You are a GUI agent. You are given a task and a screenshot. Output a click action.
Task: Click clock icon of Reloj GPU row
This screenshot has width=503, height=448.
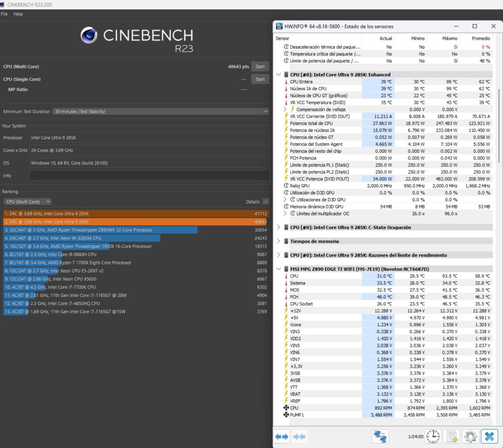click(x=286, y=185)
